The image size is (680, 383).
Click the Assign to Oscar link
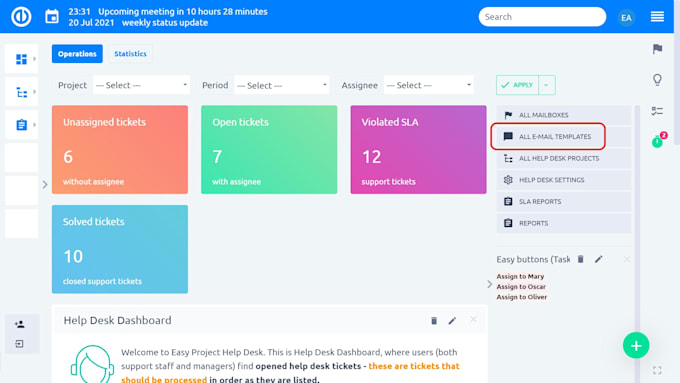point(521,287)
